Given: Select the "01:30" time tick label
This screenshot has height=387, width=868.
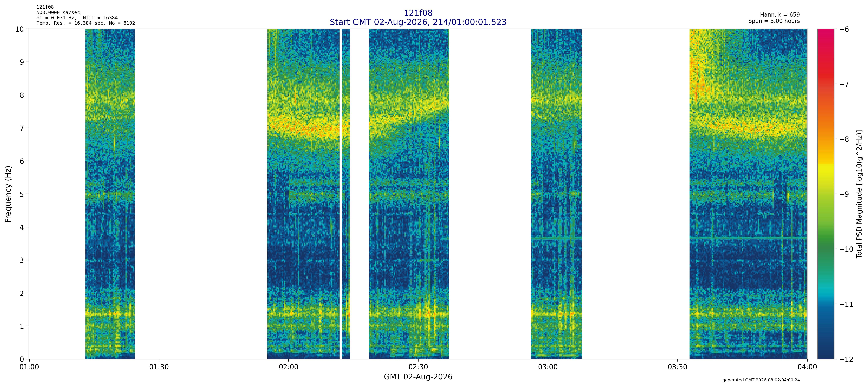Looking at the screenshot, I should pos(159,367).
